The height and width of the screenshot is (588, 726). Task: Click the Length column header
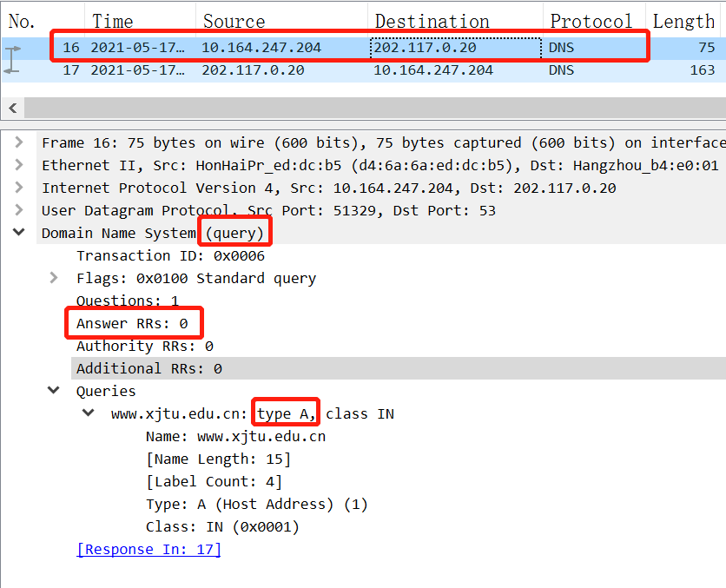pyautogui.click(x=683, y=20)
